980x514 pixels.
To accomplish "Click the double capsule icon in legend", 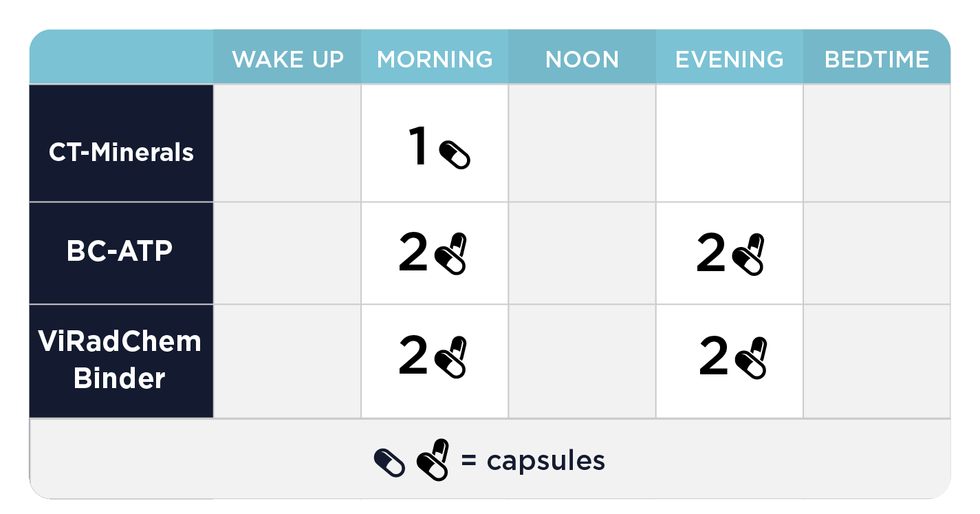I will (x=433, y=460).
